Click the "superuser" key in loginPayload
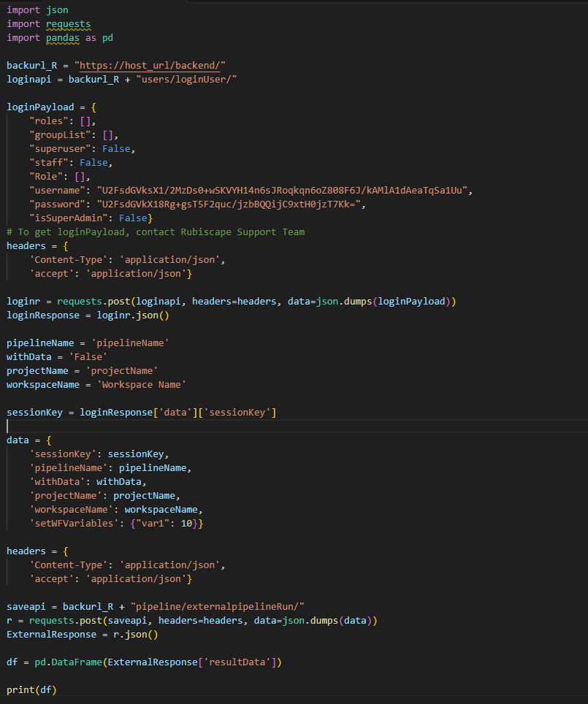 tap(56, 148)
